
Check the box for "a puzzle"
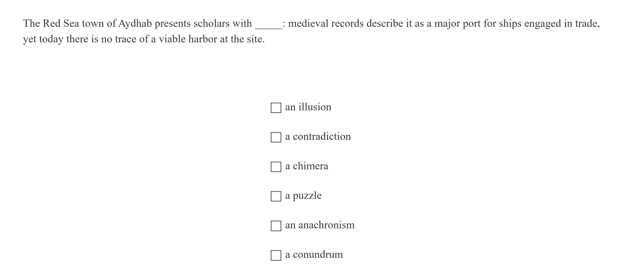[x=276, y=197]
